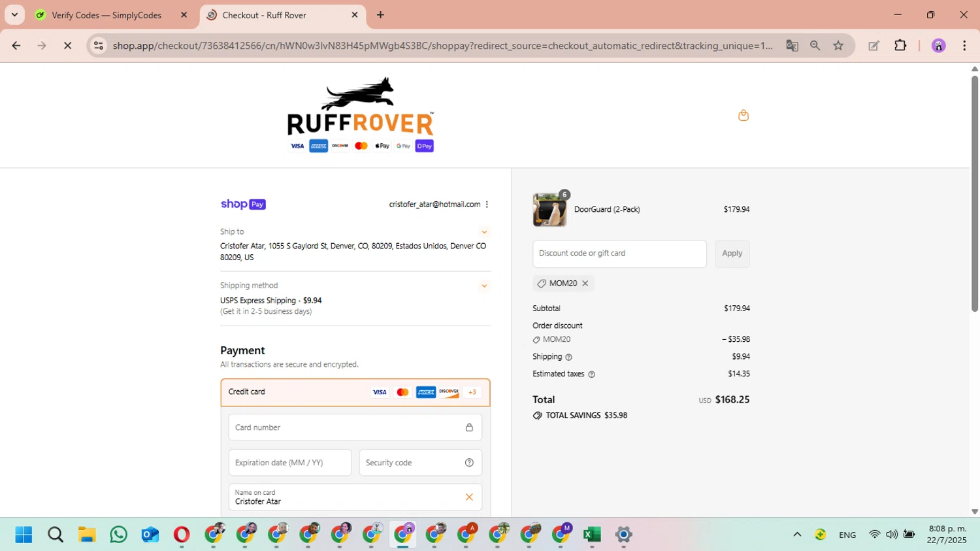The width and height of the screenshot is (980, 551).
Task: Close the Verify Codes tab
Action: (x=184, y=15)
